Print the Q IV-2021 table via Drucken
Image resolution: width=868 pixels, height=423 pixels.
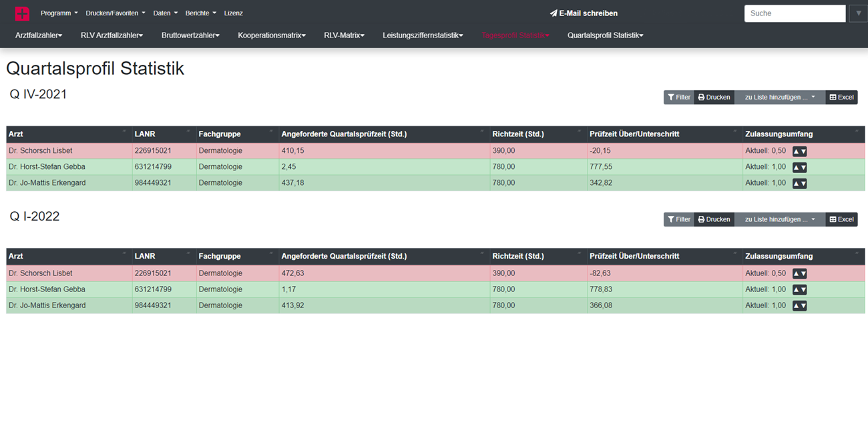[714, 98]
